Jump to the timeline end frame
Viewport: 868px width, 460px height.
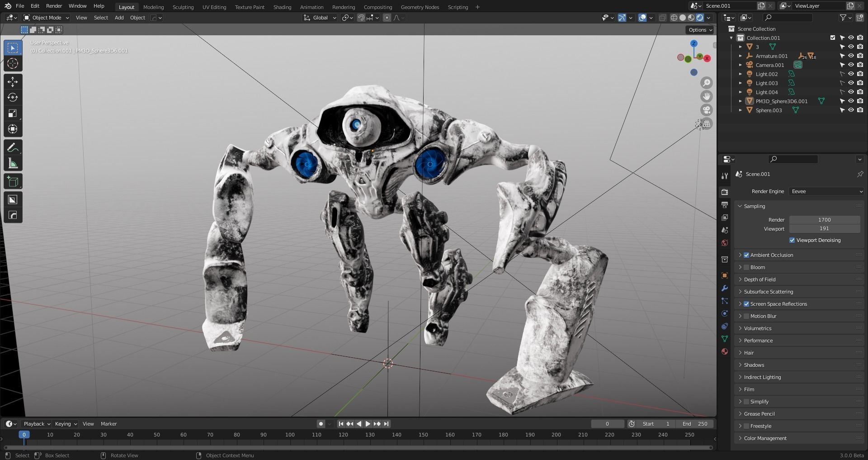click(386, 424)
